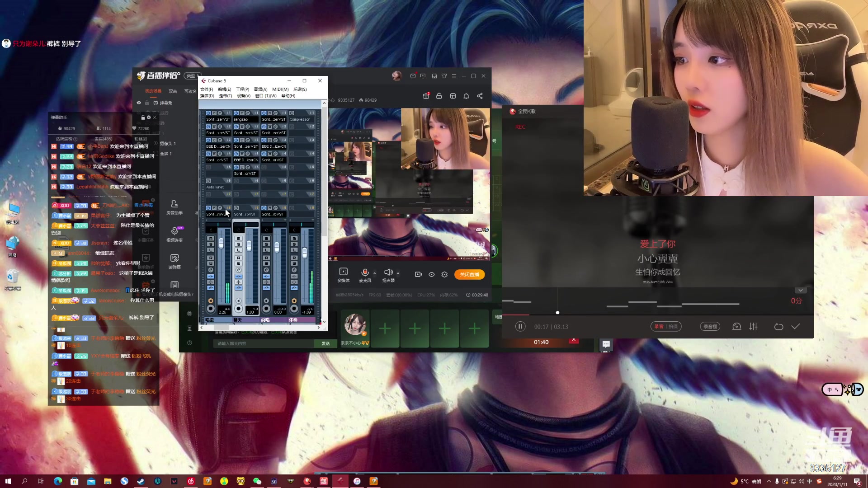Click 关闭直播 to end the stream
The height and width of the screenshot is (488, 868).
469,274
